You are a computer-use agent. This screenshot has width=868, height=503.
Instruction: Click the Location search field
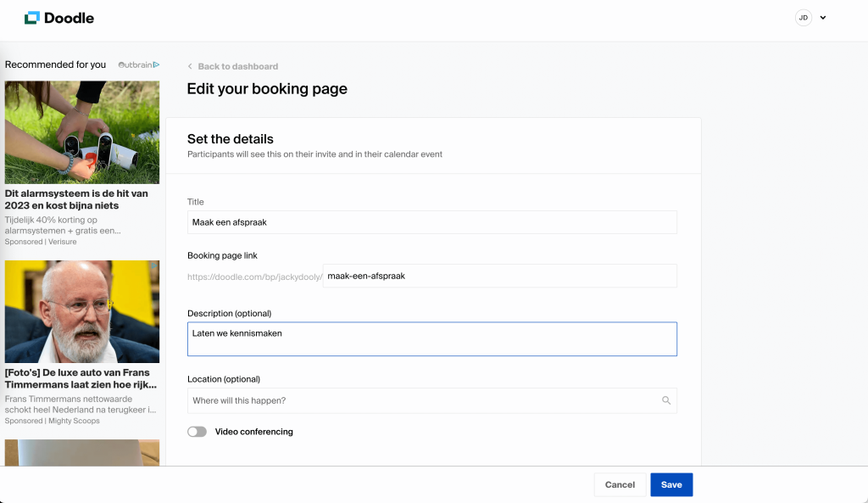pos(423,400)
